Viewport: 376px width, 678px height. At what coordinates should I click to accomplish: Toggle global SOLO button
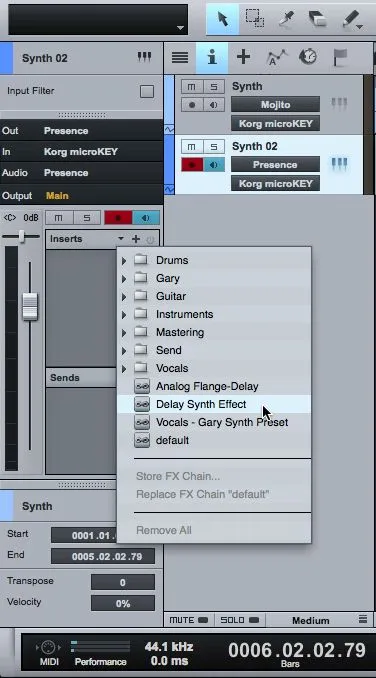click(239, 620)
